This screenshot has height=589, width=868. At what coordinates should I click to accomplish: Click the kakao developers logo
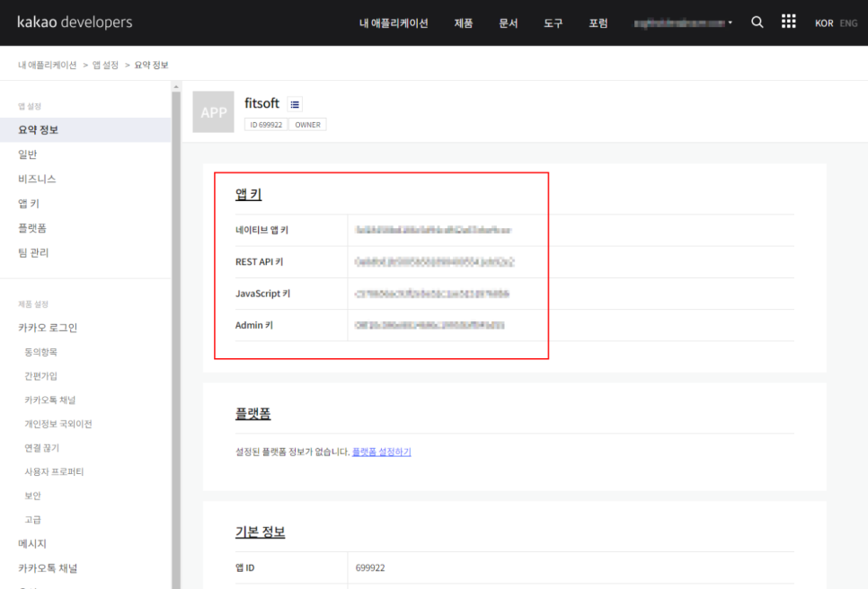[75, 22]
